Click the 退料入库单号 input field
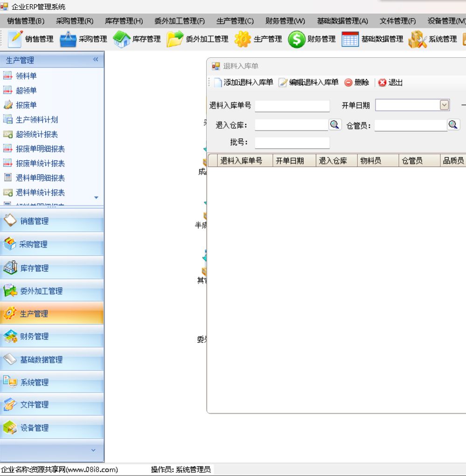This screenshot has width=466, height=476. pos(292,106)
